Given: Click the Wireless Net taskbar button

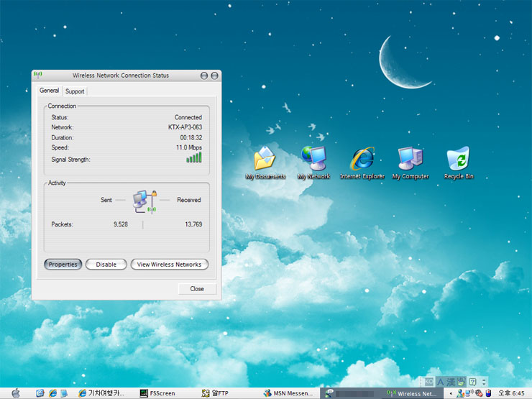Looking at the screenshot, I should click(413, 393).
